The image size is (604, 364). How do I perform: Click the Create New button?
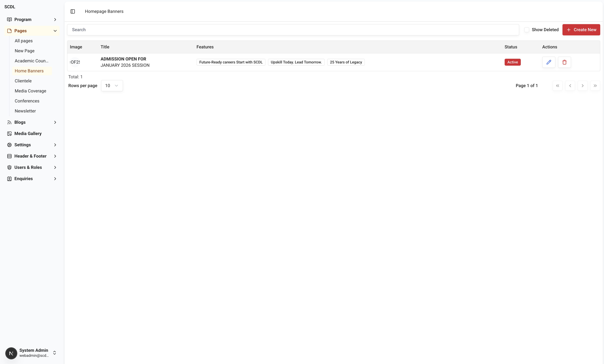point(581,30)
